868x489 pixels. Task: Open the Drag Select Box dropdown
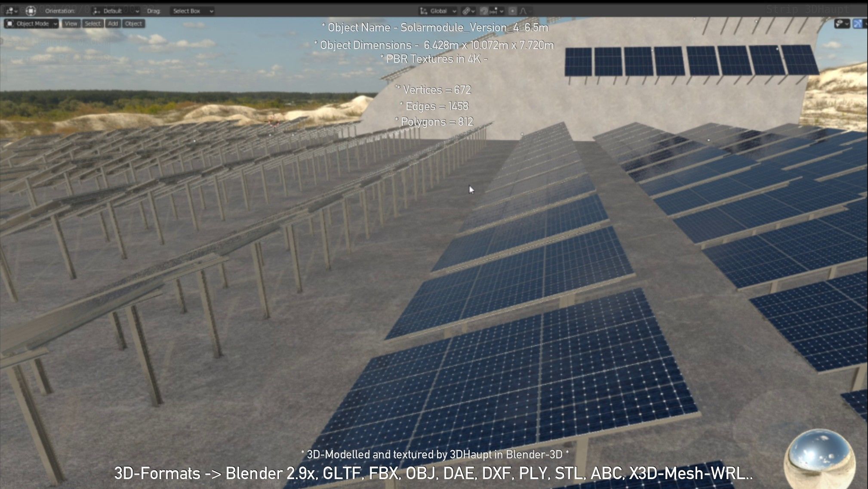tap(192, 11)
